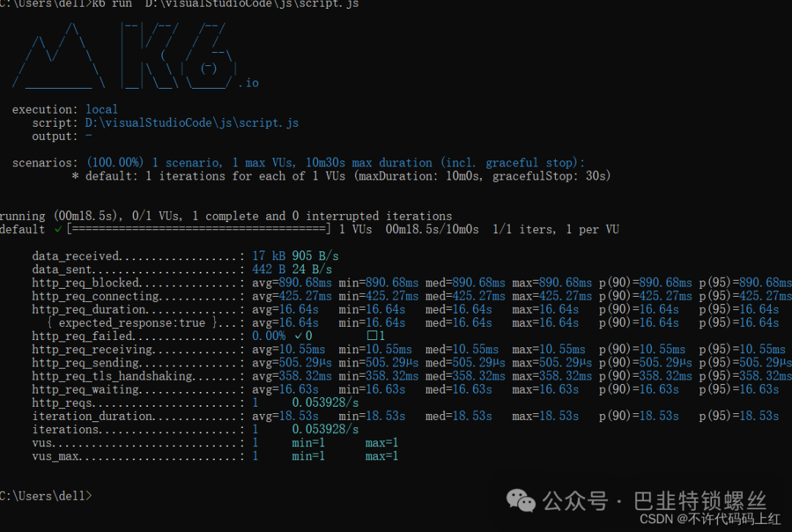Click med=10.55ms in http_req_receiving row

(x=462, y=350)
